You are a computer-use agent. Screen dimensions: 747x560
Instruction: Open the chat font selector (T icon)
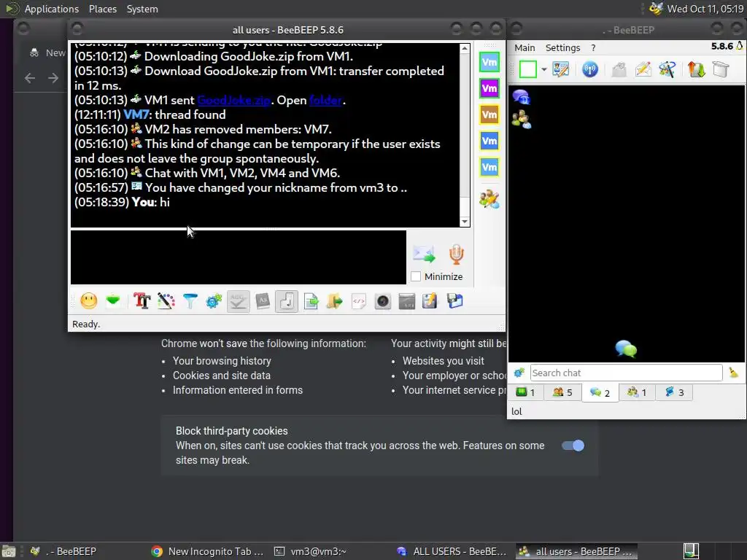click(142, 301)
